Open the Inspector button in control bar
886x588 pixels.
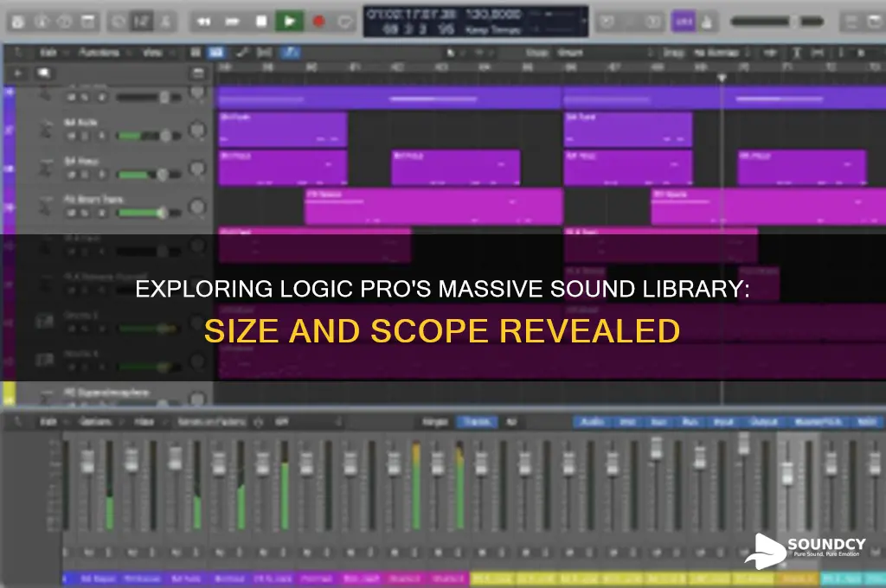(x=42, y=22)
